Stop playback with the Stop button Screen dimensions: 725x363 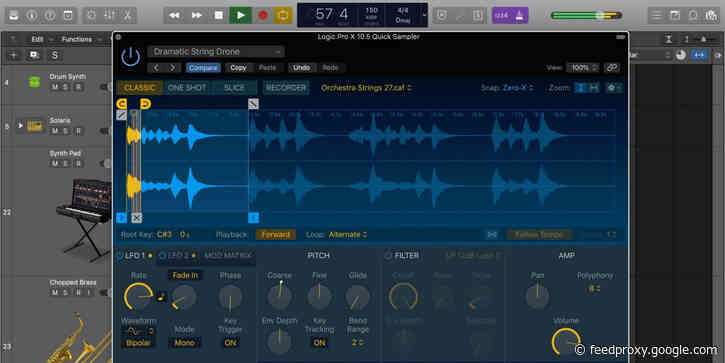[x=219, y=15]
